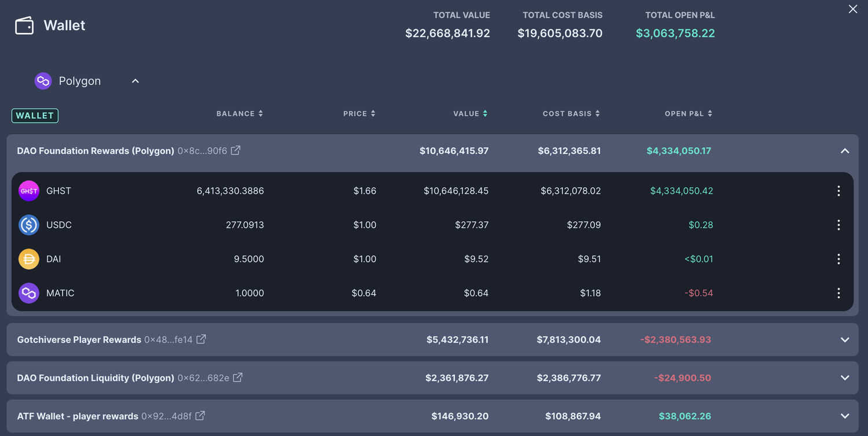Click the wallet icon in header
The height and width of the screenshot is (436, 868).
click(x=24, y=25)
